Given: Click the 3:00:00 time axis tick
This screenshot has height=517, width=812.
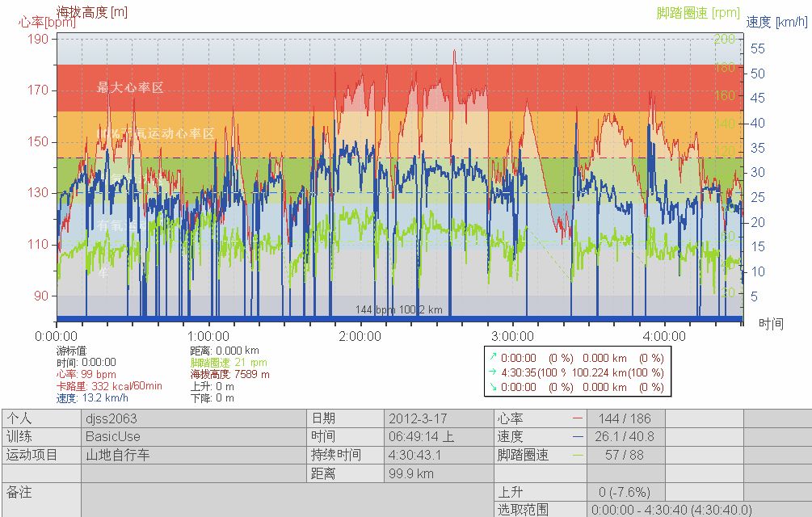Looking at the screenshot, I should point(512,336).
